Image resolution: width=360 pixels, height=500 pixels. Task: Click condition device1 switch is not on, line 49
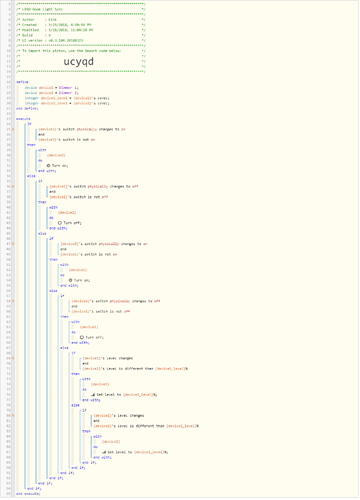89,254
